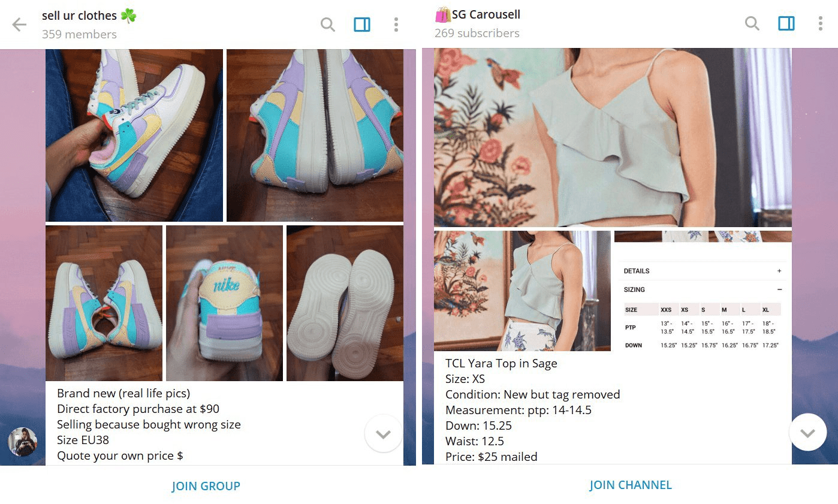Viewport: 838px width, 504px height.
Task: Jump to latest messages in SG Carousell
Action: 808,432
